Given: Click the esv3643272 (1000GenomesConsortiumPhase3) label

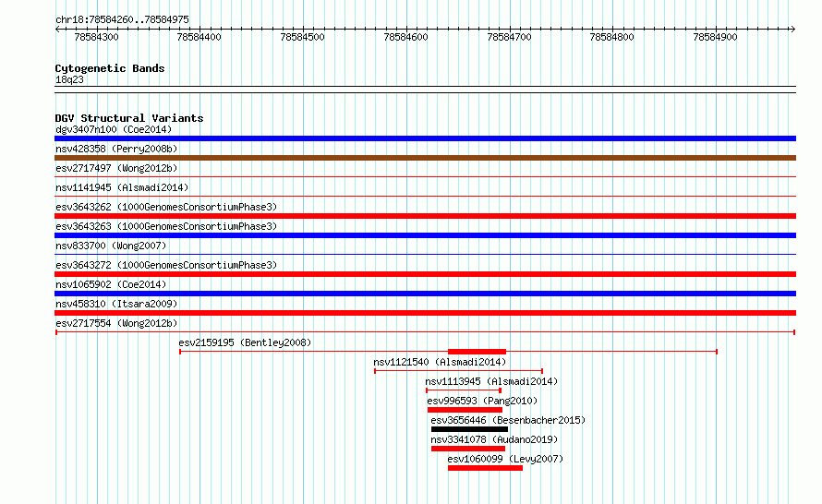Looking at the screenshot, I should click(166, 265).
